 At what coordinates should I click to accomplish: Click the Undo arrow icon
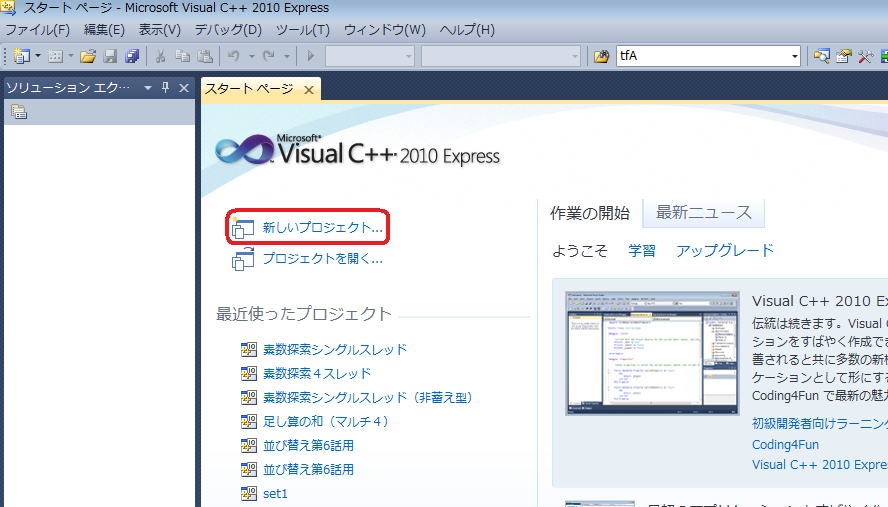pyautogui.click(x=233, y=56)
